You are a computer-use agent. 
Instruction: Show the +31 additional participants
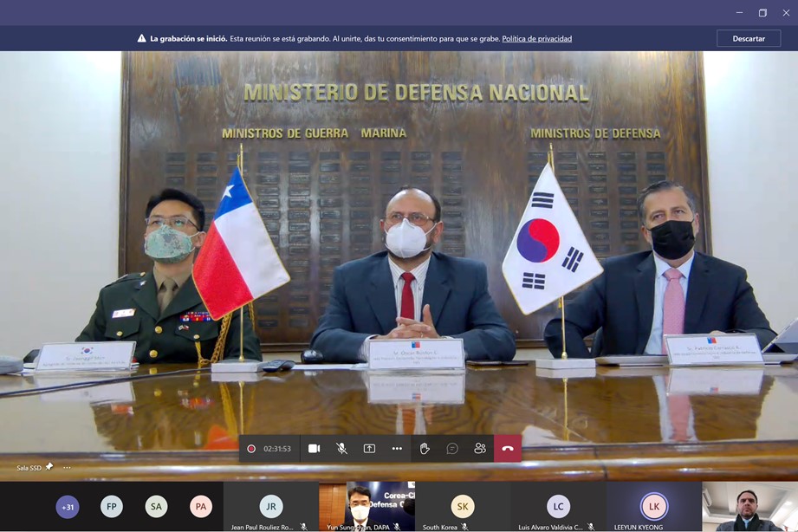pyautogui.click(x=68, y=507)
